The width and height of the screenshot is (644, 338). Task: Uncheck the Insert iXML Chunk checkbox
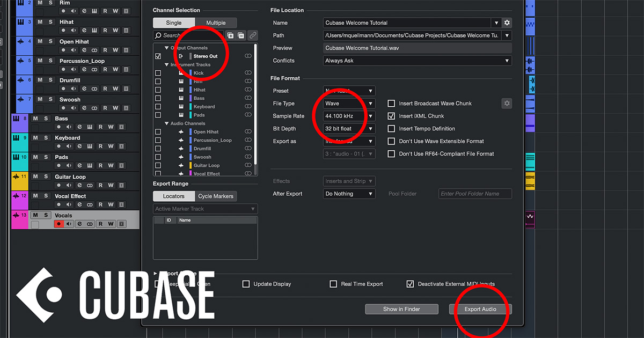pos(391,116)
